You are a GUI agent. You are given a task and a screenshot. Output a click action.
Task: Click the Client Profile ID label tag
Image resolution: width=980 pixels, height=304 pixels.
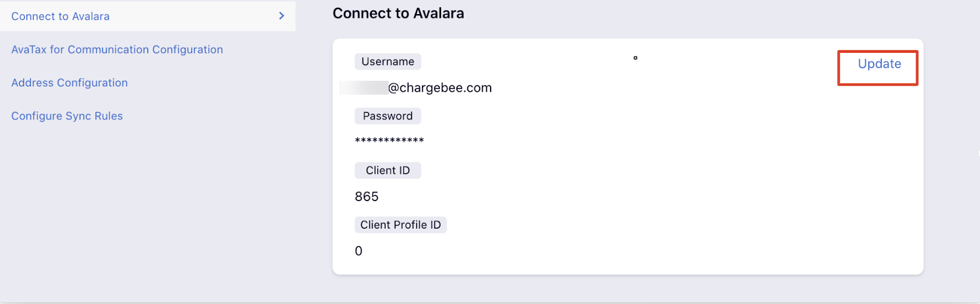tap(401, 225)
